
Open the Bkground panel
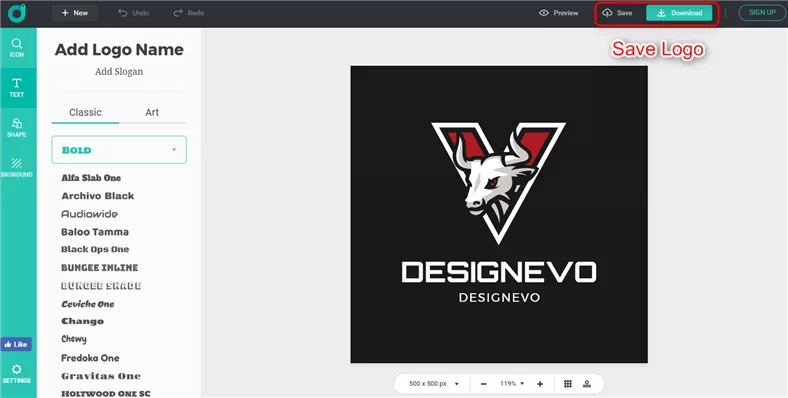[x=17, y=168]
